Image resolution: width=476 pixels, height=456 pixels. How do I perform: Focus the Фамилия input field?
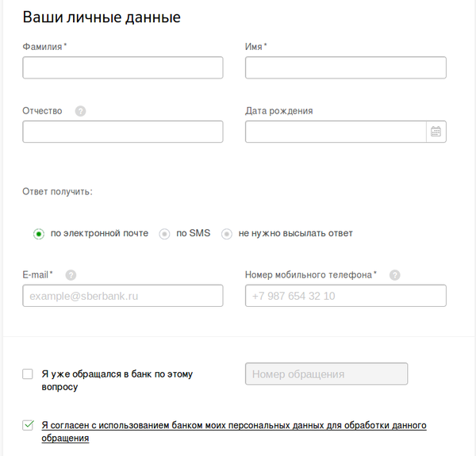pyautogui.click(x=123, y=68)
